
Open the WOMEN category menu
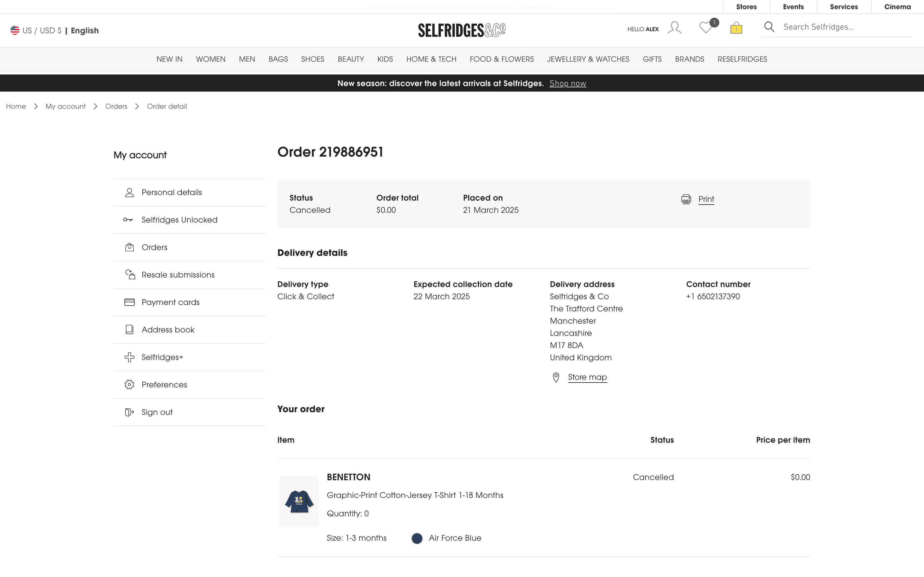(211, 59)
